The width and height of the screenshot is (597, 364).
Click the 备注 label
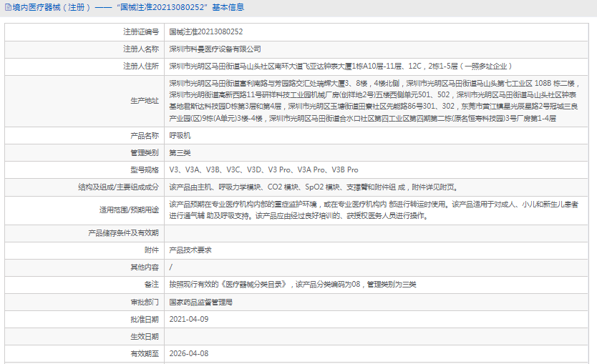[x=152, y=285]
